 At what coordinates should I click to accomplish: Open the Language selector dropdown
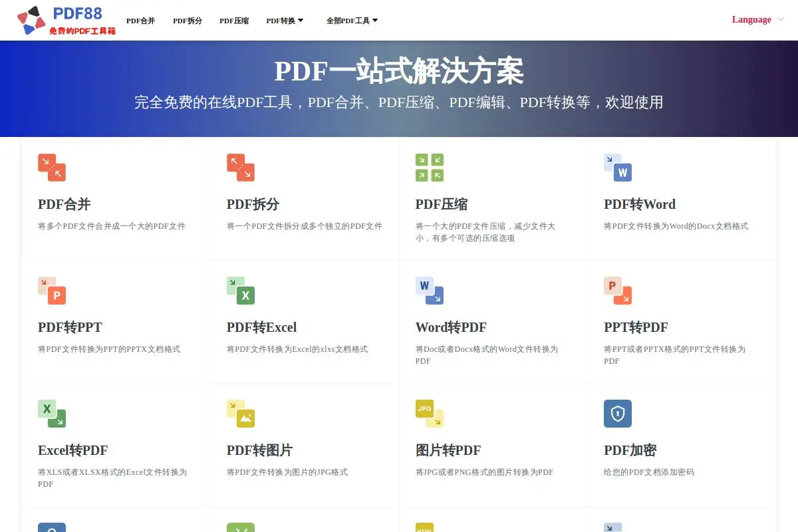point(758,20)
